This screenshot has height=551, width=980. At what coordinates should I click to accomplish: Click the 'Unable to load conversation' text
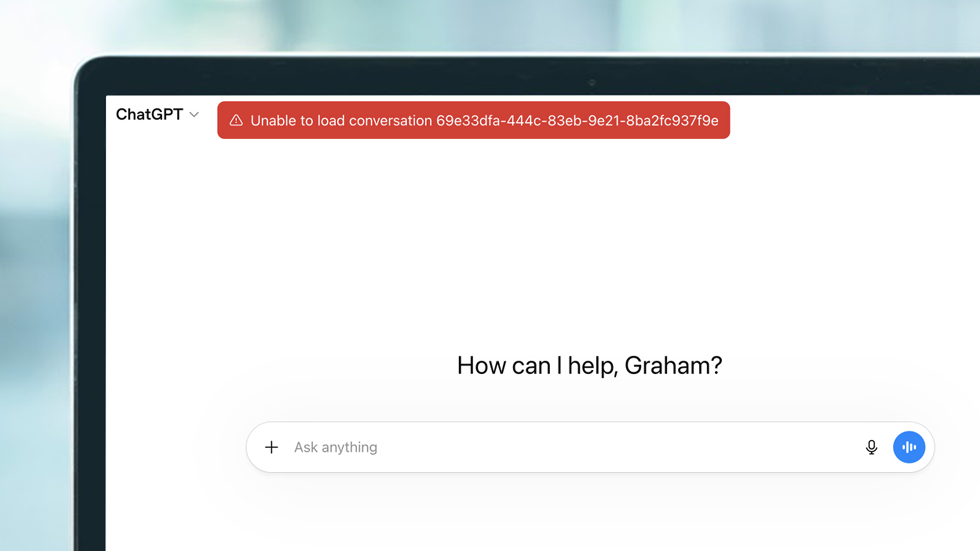(x=341, y=120)
